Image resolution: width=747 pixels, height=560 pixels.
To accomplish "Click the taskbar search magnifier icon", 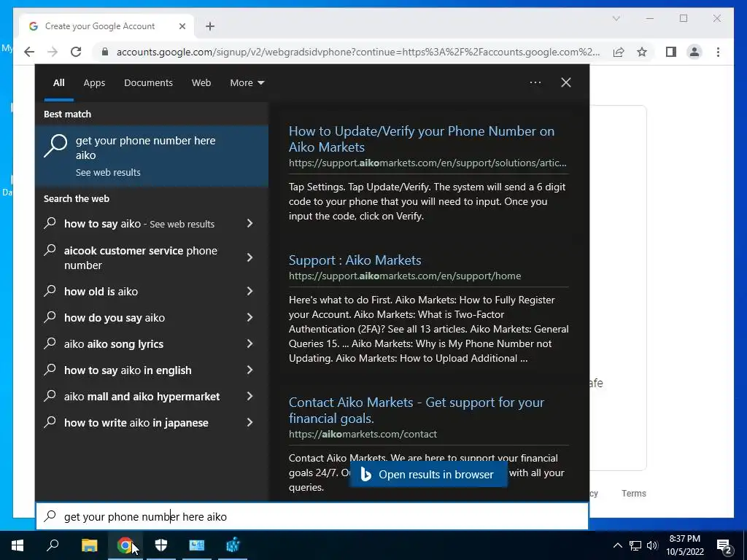I will point(53,545).
